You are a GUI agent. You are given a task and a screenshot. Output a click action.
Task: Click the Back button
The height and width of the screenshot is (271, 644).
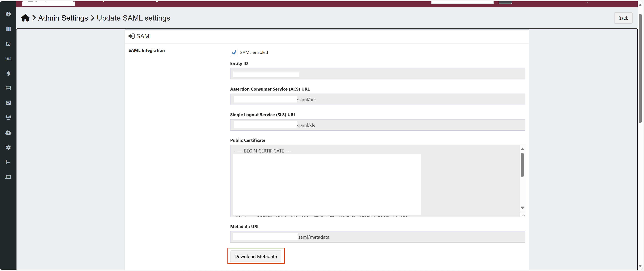pos(623,18)
